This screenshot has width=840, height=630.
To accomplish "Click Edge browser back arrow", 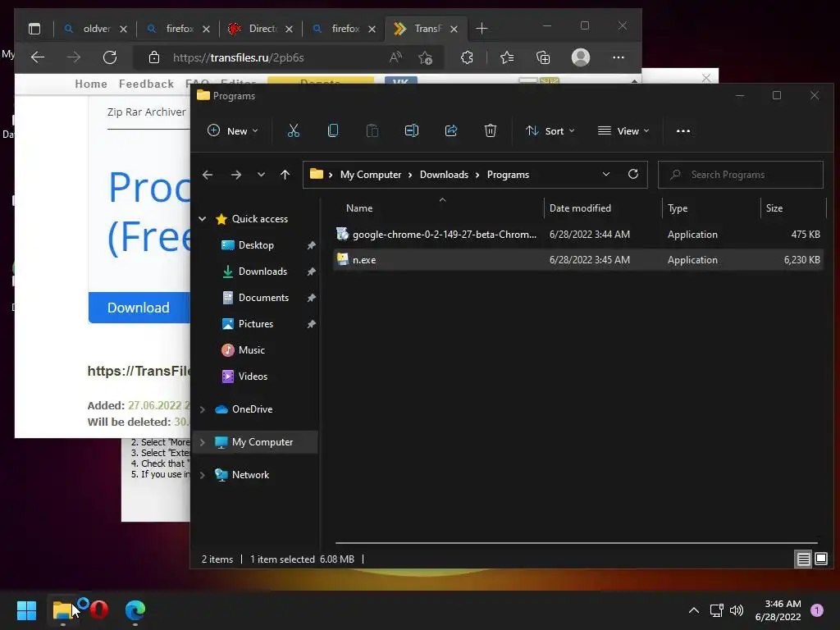I will 38,57.
